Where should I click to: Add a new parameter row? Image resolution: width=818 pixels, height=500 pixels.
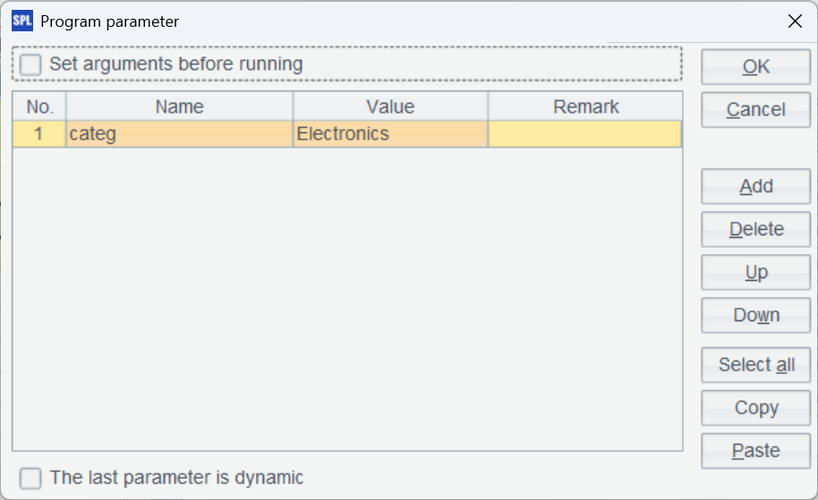[x=756, y=186]
